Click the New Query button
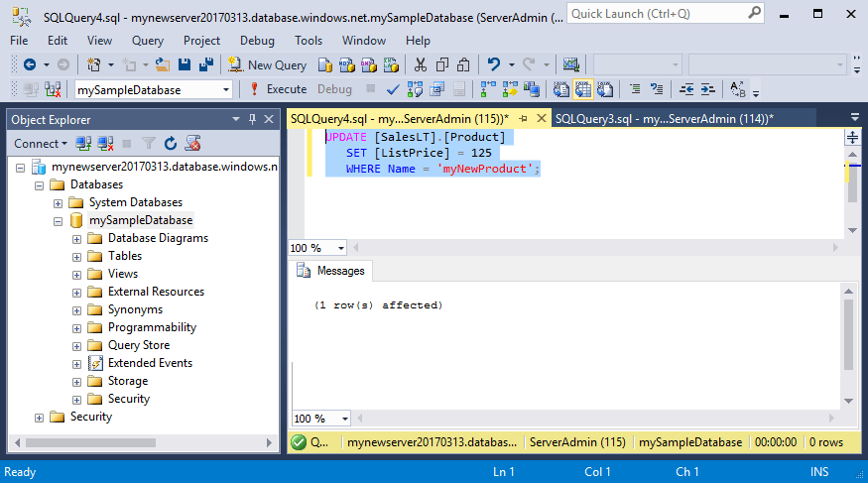 [x=267, y=65]
